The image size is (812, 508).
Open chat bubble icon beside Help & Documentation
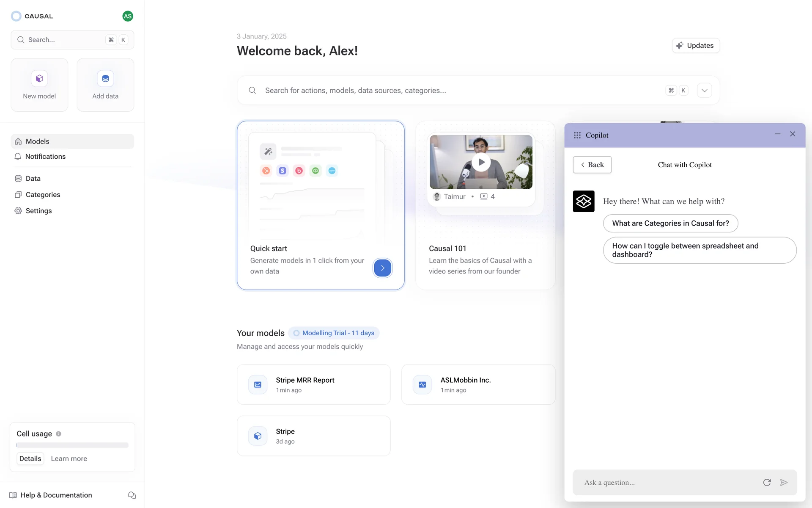[132, 495]
